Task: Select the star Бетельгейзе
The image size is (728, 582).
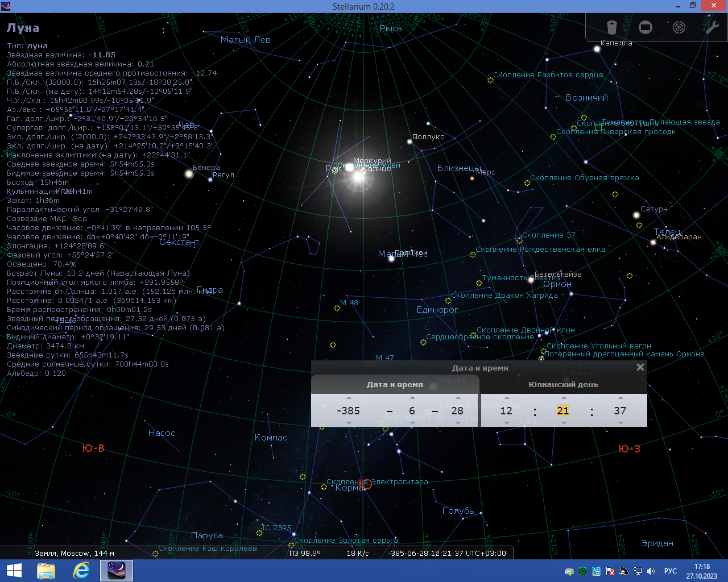Action: pos(531,279)
